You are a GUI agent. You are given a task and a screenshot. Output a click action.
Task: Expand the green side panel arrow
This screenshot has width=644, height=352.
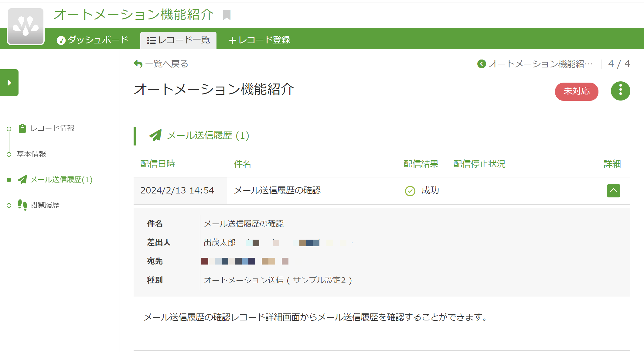(9, 83)
